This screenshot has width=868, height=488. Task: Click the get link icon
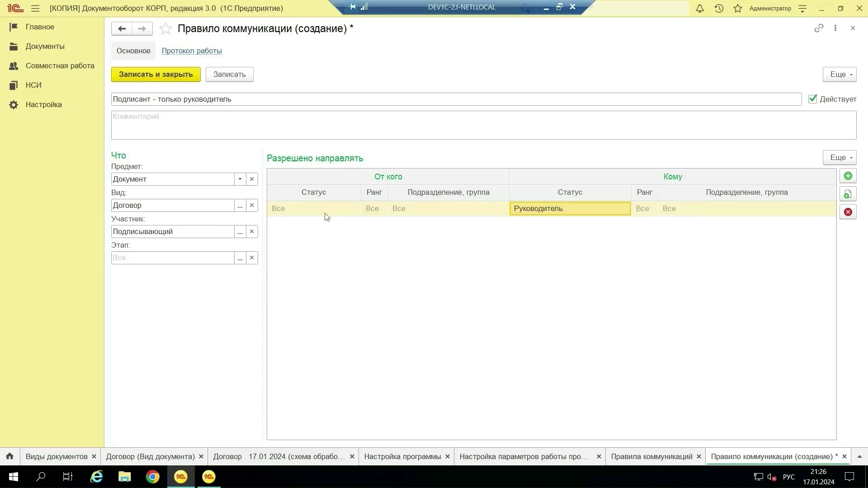click(x=819, y=28)
